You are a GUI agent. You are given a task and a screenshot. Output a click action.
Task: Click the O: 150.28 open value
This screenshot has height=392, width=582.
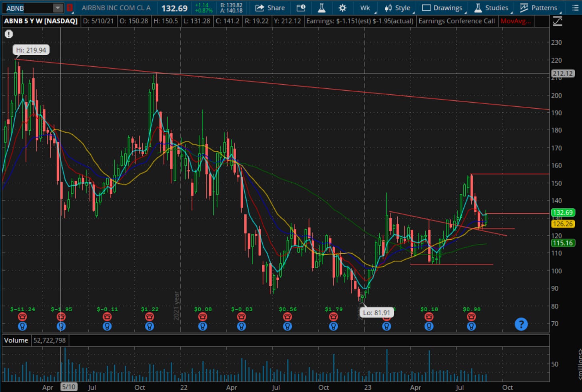[134, 21]
